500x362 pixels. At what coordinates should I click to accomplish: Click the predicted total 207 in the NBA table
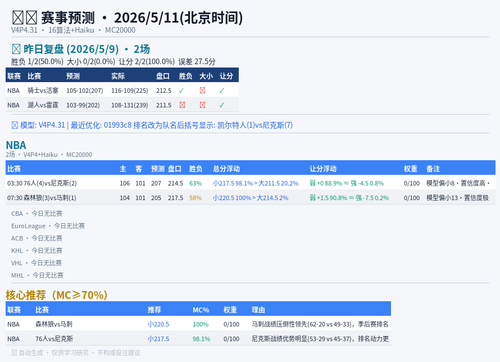156,183
